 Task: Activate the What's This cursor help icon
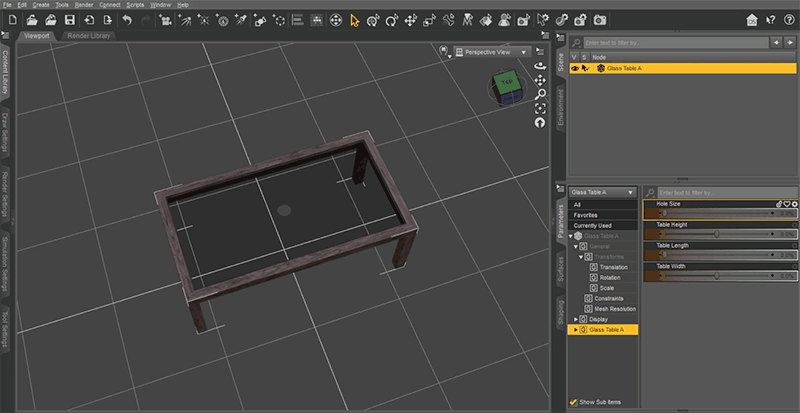[770, 20]
